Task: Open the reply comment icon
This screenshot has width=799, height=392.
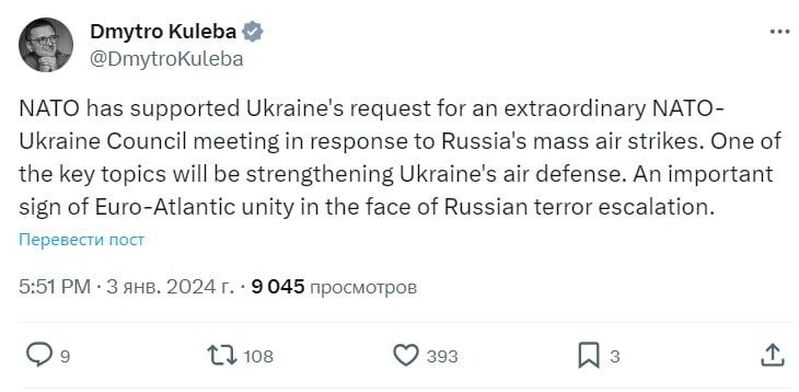Action: coord(39,355)
